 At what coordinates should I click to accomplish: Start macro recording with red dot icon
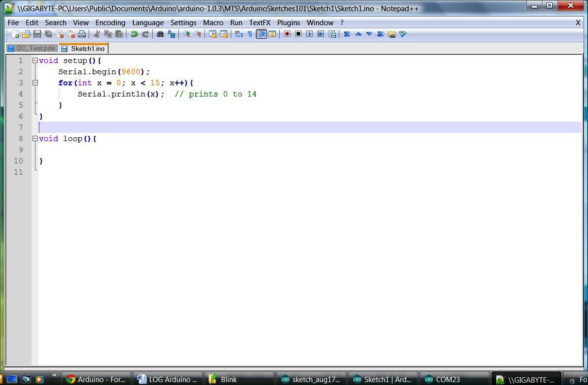pos(287,34)
